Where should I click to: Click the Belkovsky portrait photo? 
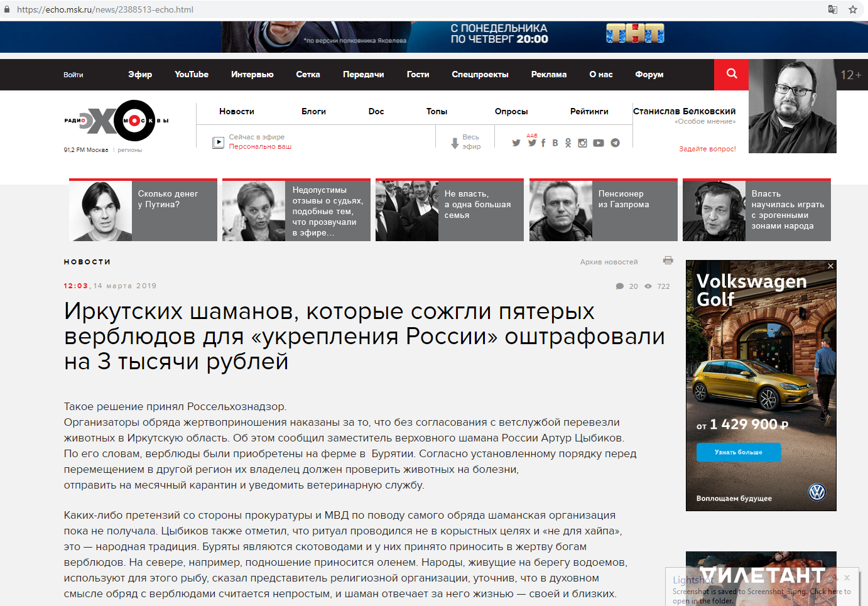pyautogui.click(x=792, y=106)
